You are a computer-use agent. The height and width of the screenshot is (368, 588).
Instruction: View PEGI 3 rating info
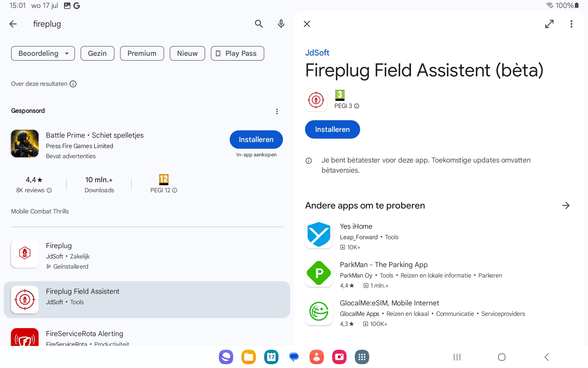pos(356,106)
